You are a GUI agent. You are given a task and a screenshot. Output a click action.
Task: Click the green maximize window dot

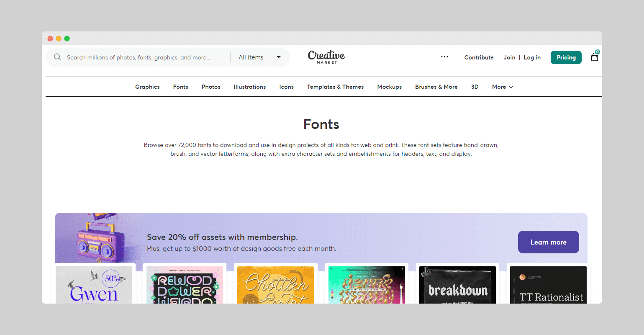(x=67, y=39)
